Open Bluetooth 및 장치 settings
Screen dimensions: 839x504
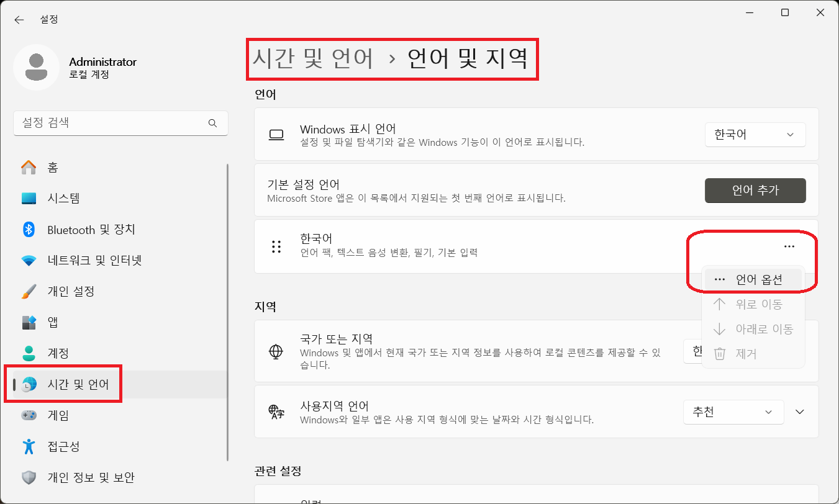click(x=91, y=230)
